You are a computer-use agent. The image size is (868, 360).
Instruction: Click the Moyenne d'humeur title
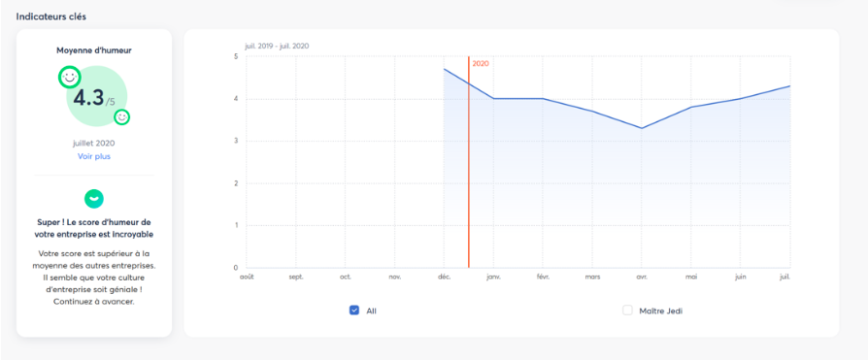[94, 50]
